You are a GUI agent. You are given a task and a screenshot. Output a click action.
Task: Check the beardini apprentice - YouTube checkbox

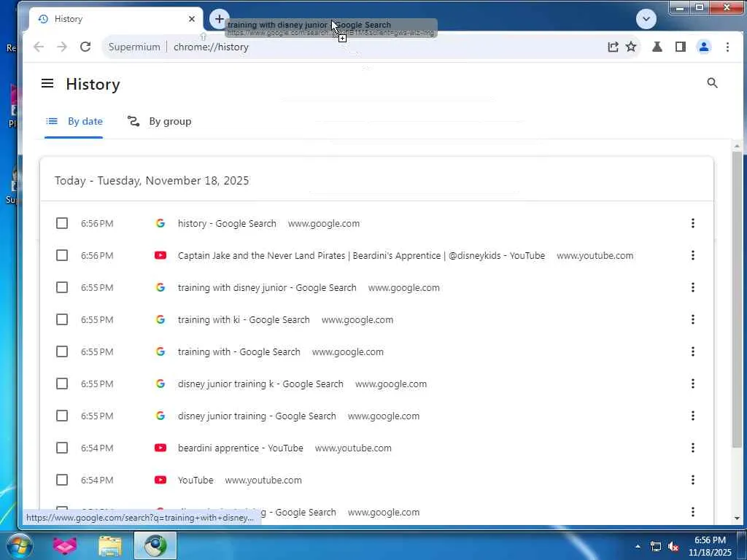62,448
